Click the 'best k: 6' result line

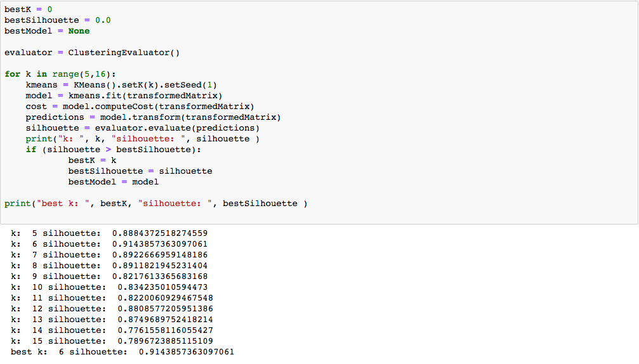(122, 352)
